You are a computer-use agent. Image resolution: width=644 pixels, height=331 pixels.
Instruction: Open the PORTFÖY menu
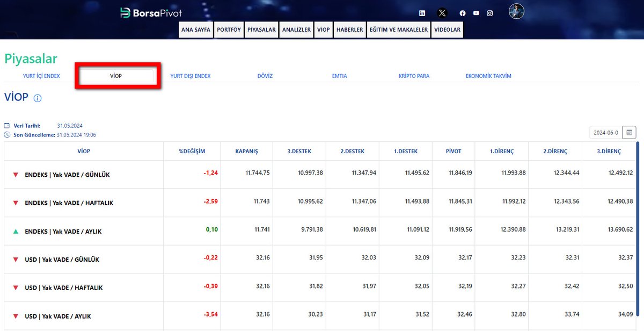pyautogui.click(x=229, y=30)
